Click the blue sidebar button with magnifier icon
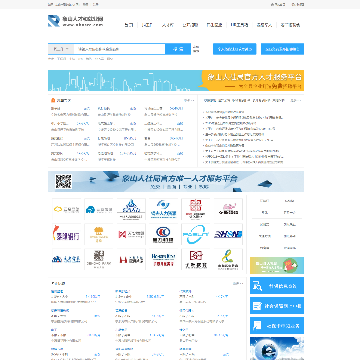Screen dimensions: 360x360 (277, 286)
